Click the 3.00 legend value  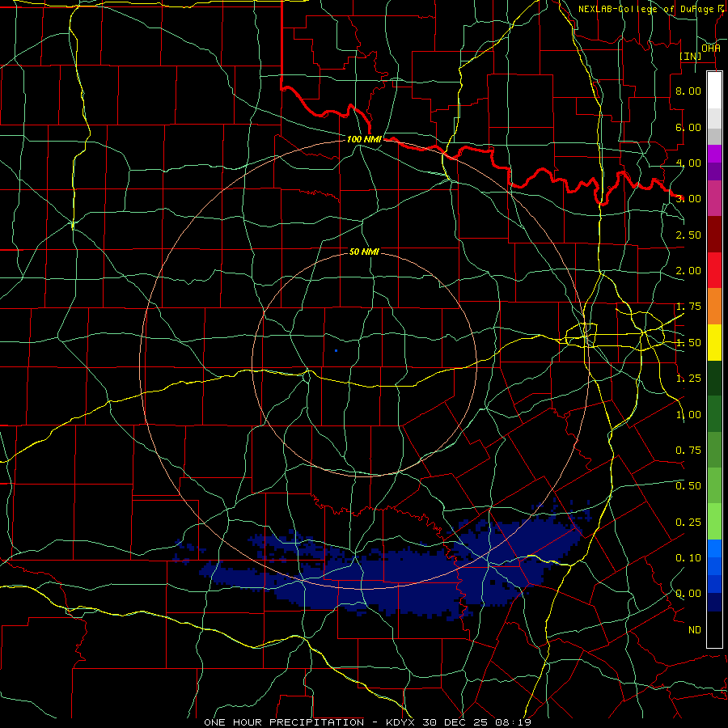point(688,199)
